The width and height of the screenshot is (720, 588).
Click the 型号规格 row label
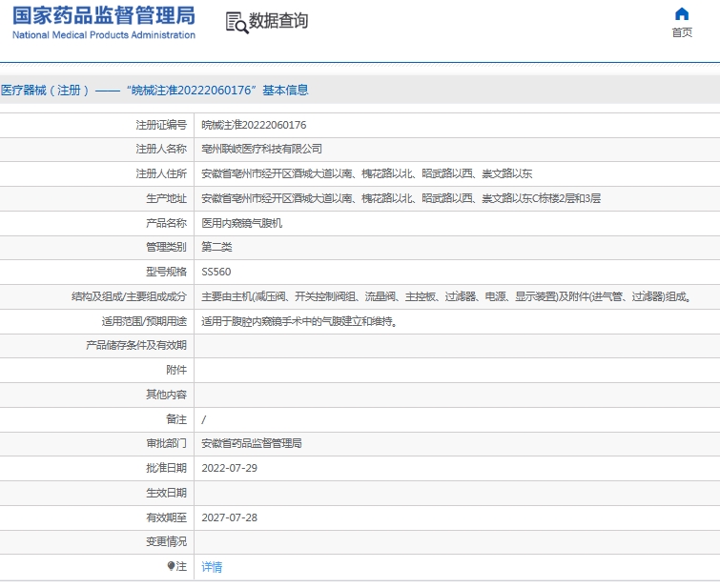pyautogui.click(x=166, y=272)
